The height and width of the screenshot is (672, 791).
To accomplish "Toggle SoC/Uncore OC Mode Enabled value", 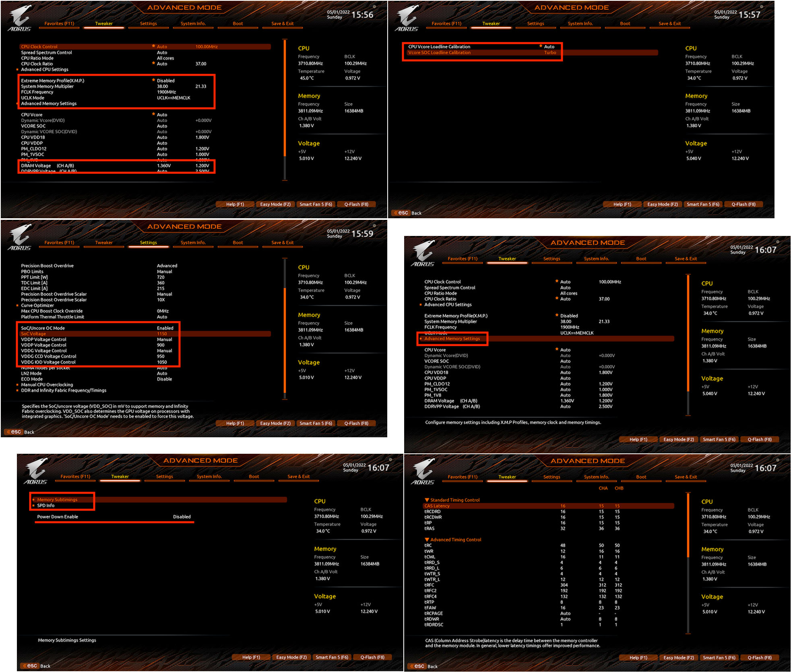I will coord(165,328).
